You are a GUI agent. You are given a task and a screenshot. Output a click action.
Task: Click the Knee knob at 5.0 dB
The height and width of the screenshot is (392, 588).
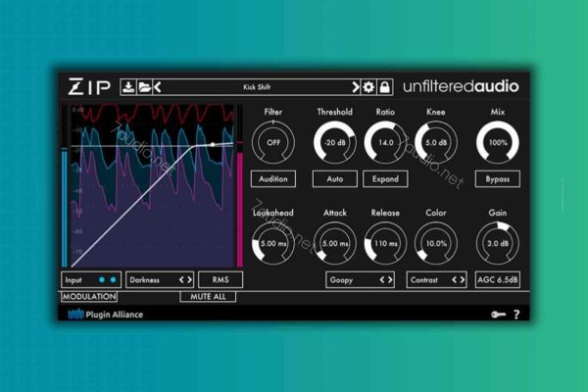coord(436,142)
